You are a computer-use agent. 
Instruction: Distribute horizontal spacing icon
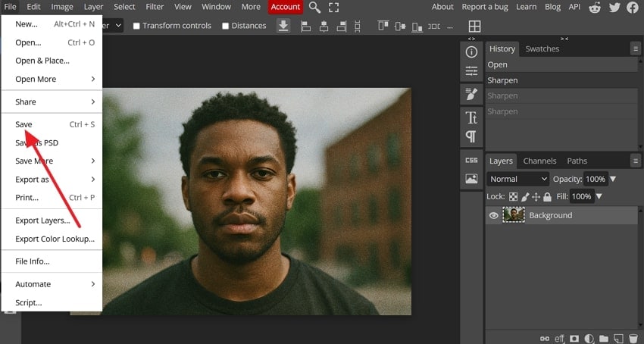click(434, 27)
